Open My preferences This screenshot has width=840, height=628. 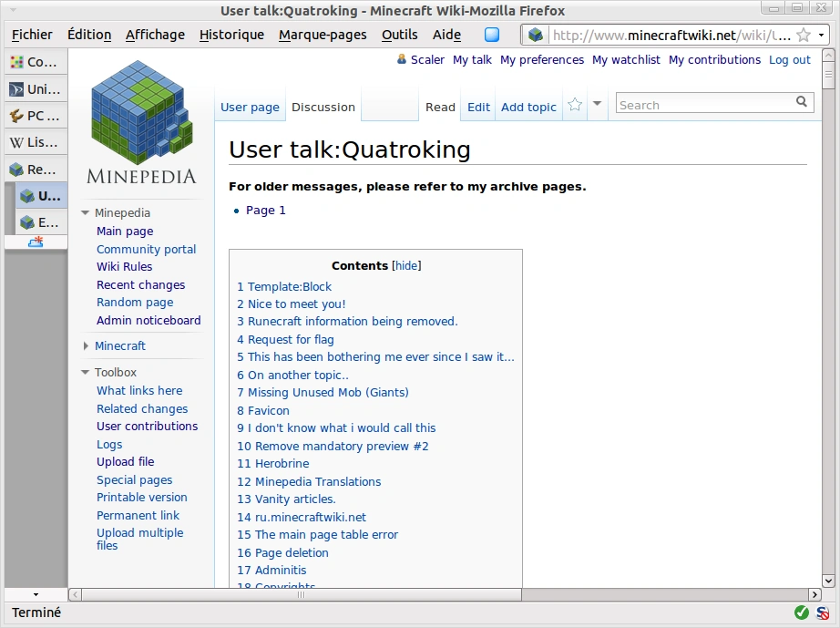click(x=541, y=60)
